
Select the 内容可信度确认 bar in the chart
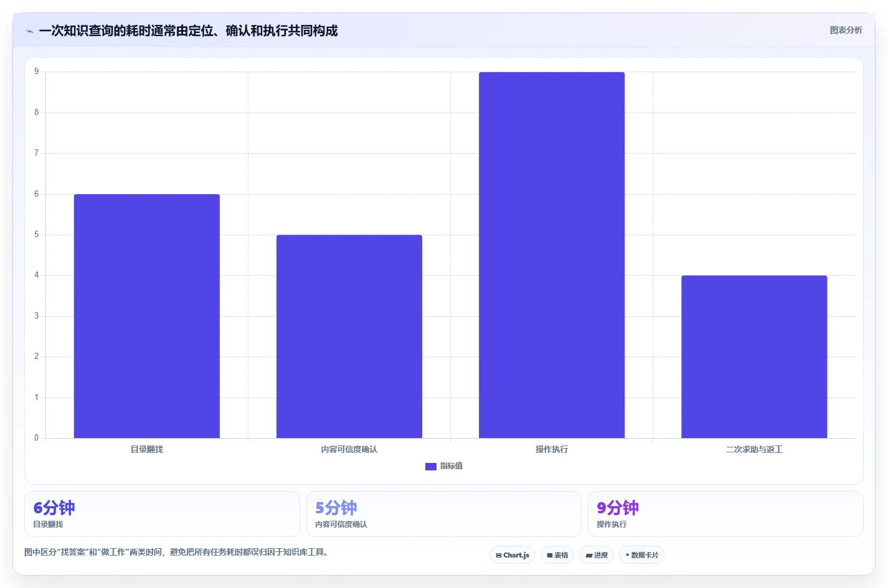pos(349,337)
